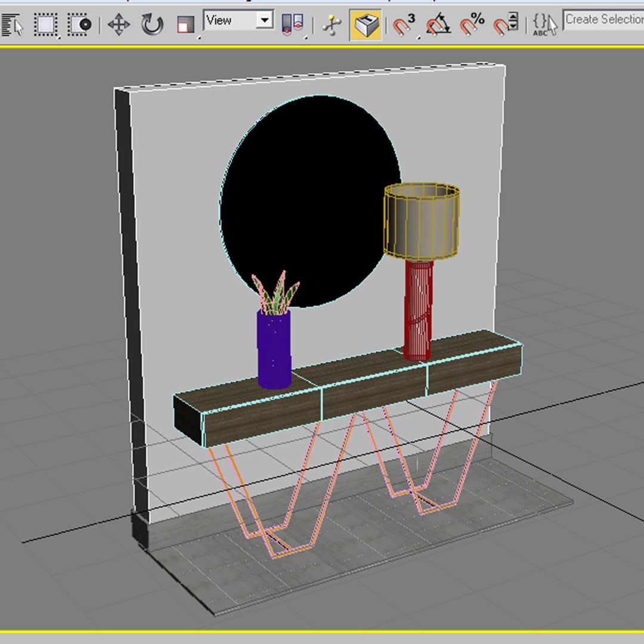Toggle the Spinner Snap icon

tap(506, 24)
